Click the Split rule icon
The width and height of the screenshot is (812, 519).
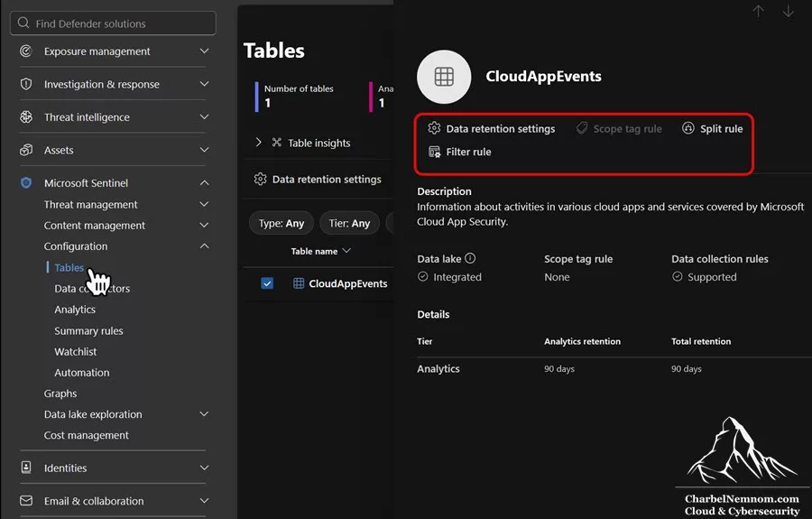[x=687, y=128]
